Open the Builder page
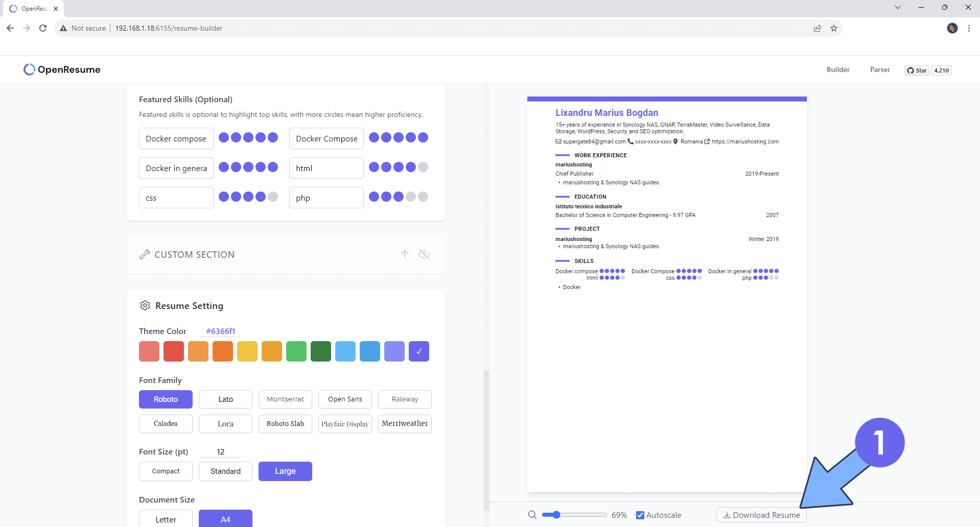Screen dimensions: 980x527 [838, 69]
